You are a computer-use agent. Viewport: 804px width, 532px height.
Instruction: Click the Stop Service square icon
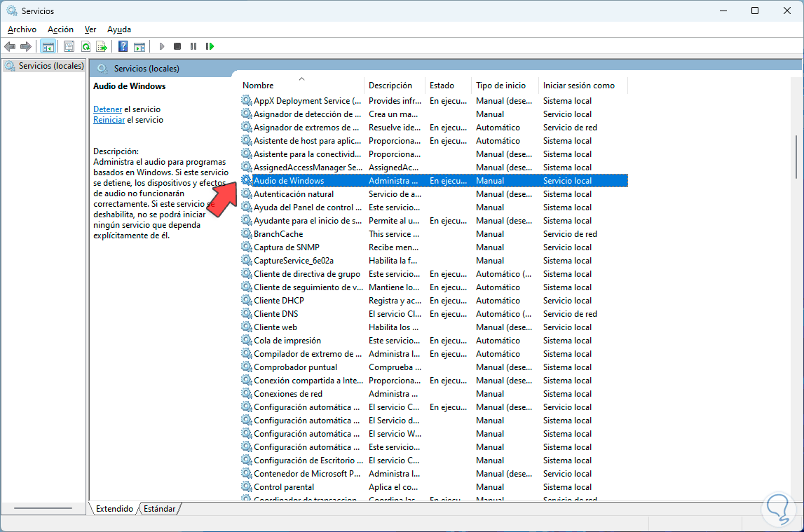[177, 47]
